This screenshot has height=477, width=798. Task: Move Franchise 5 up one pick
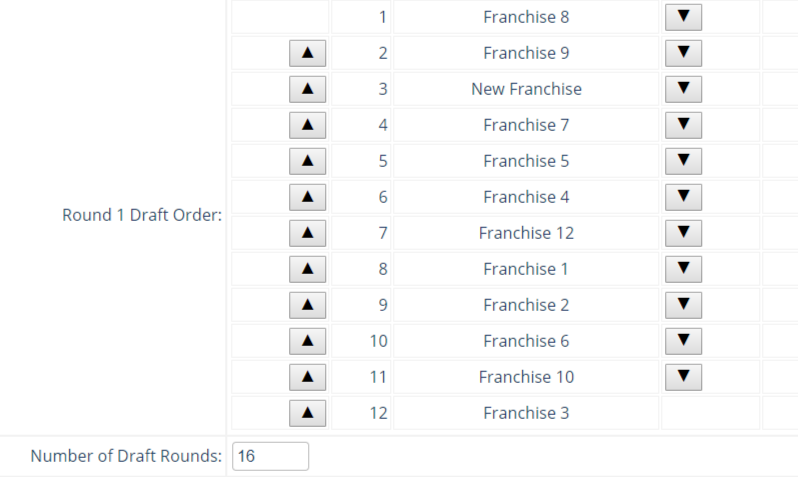307,161
